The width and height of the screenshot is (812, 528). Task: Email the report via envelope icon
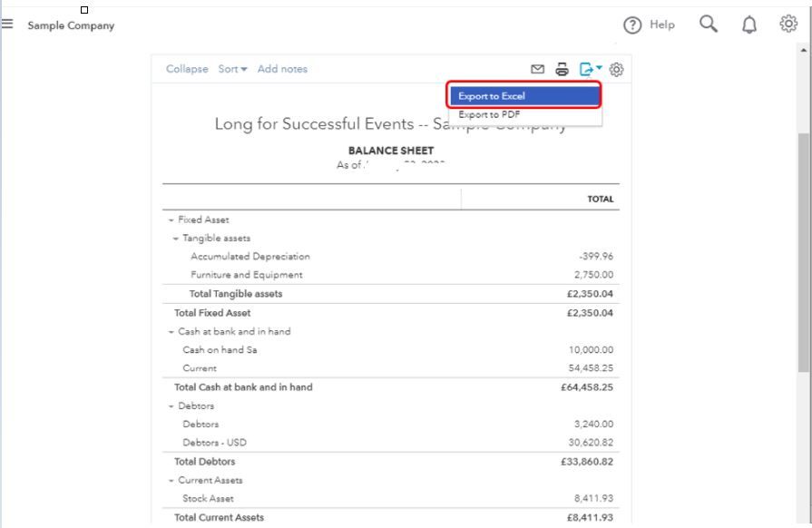point(538,69)
